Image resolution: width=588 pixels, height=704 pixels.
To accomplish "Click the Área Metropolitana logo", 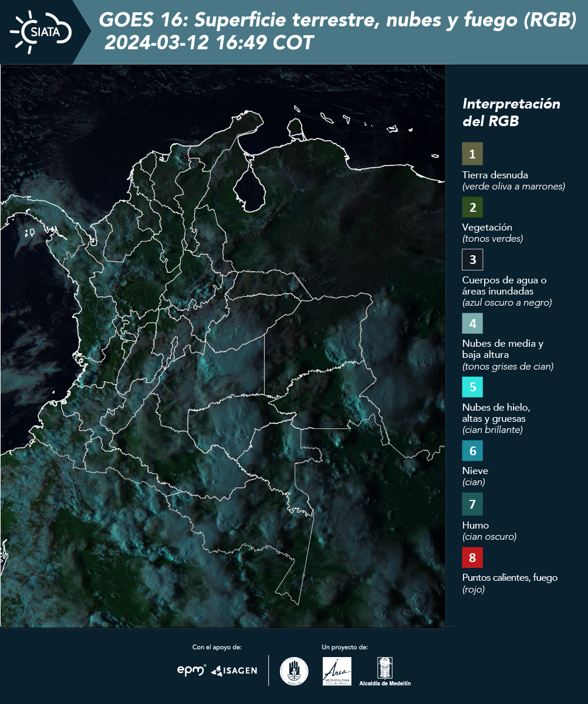I will [x=337, y=671].
